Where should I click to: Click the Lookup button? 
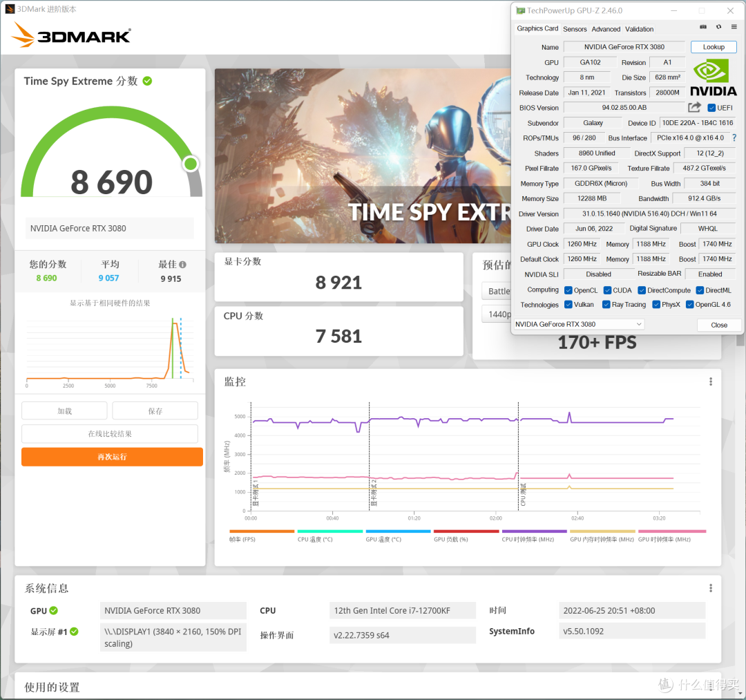(714, 46)
